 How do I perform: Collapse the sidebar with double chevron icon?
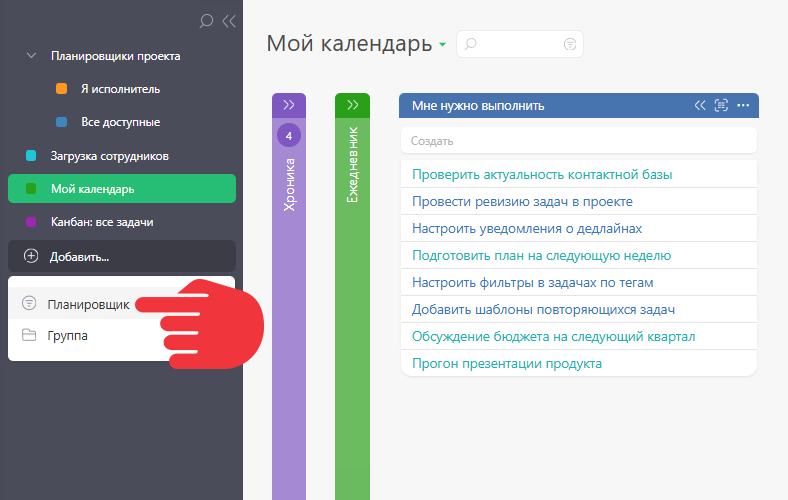(x=229, y=21)
